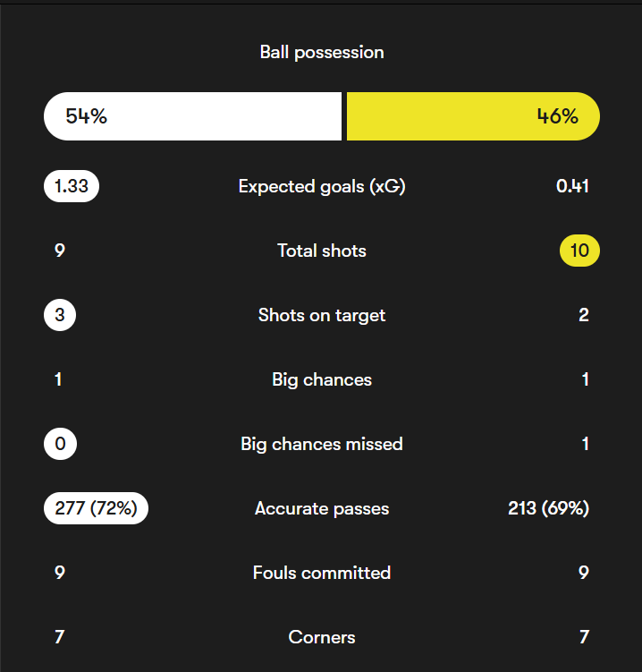Select the white 3 shots on target badge
642x672 pixels.
point(60,315)
